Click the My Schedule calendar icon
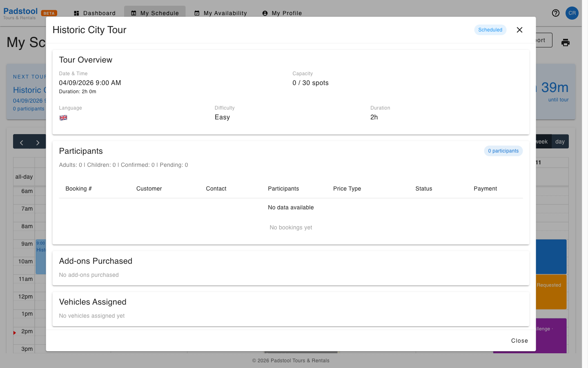Viewport: 588px width, 368px height. (x=134, y=13)
